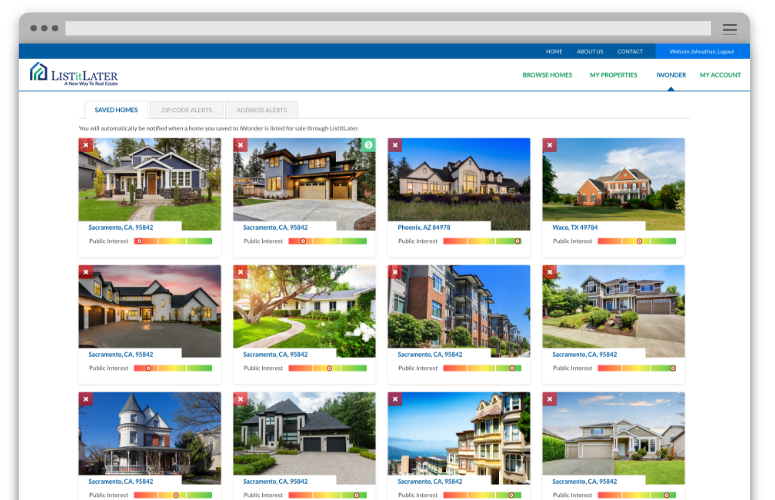Remove the Victorian house in third row
The height and width of the screenshot is (500, 775).
pyautogui.click(x=85, y=399)
